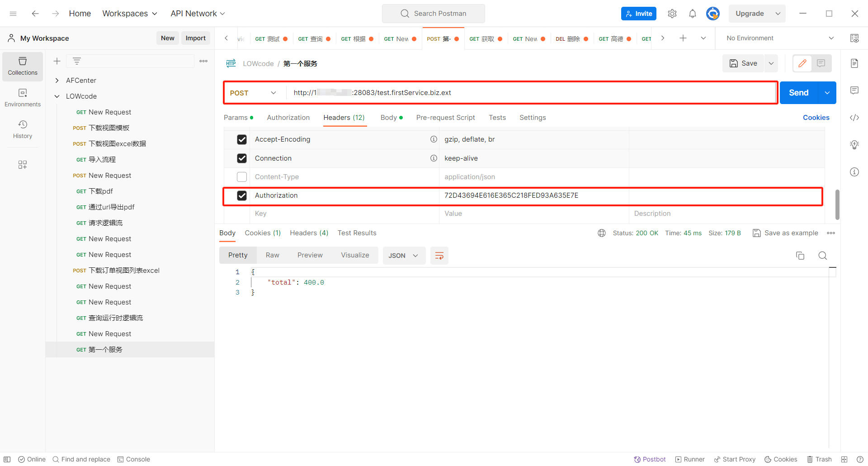This screenshot has width=868, height=466.
Task: Open the Collections sidebar panel
Action: pos(23,66)
